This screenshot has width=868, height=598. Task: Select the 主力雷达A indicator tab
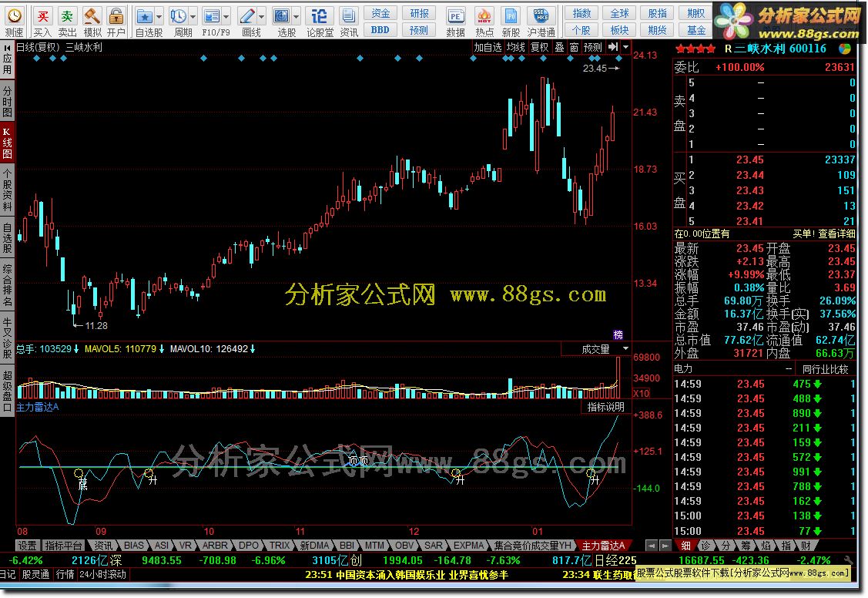pos(603,546)
